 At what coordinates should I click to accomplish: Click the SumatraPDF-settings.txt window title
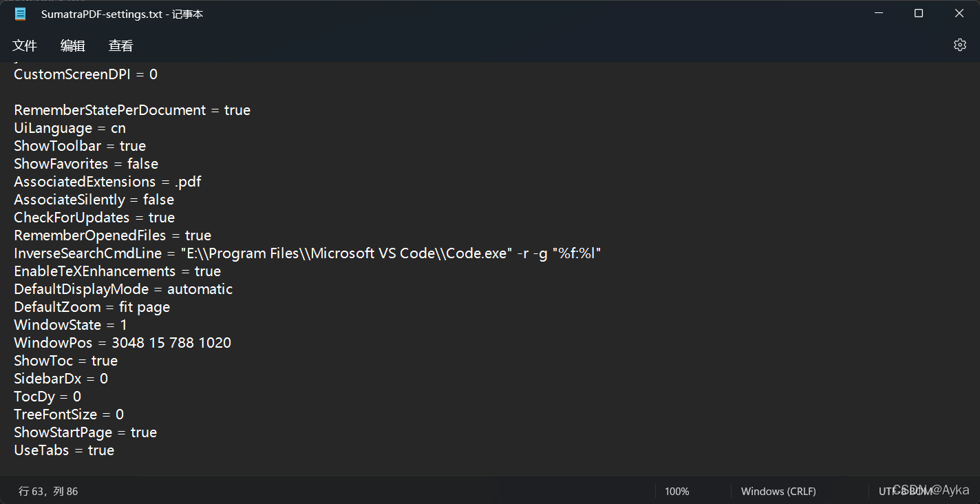pos(122,14)
